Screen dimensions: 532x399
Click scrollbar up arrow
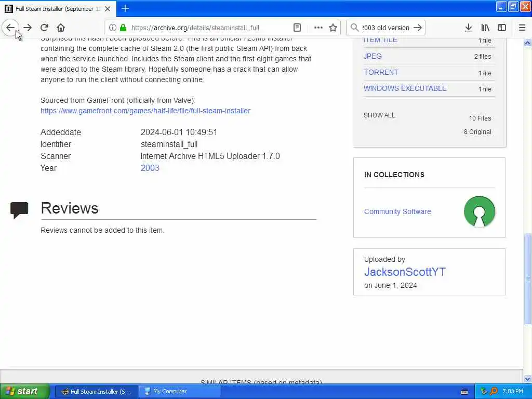527,43
